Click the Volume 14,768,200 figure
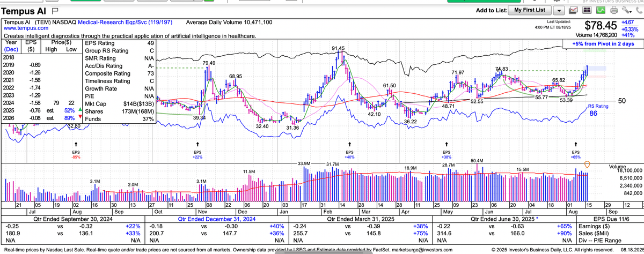 tap(595, 36)
